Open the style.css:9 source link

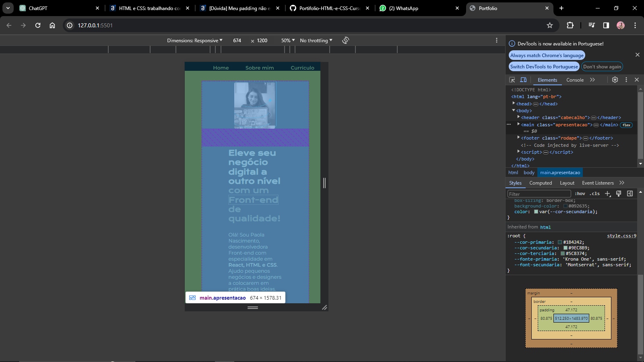click(x=621, y=236)
